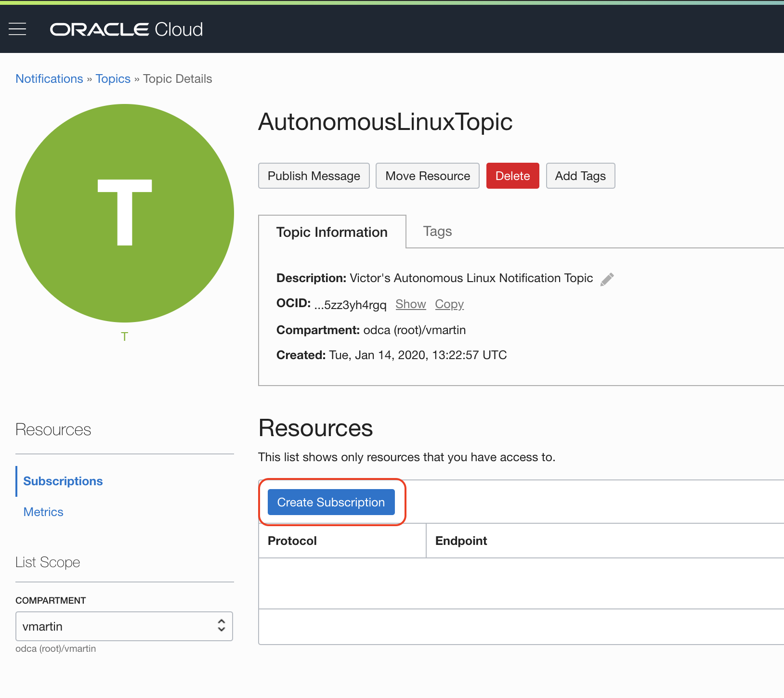This screenshot has width=784, height=698.
Task: Copy the OCID
Action: (449, 304)
